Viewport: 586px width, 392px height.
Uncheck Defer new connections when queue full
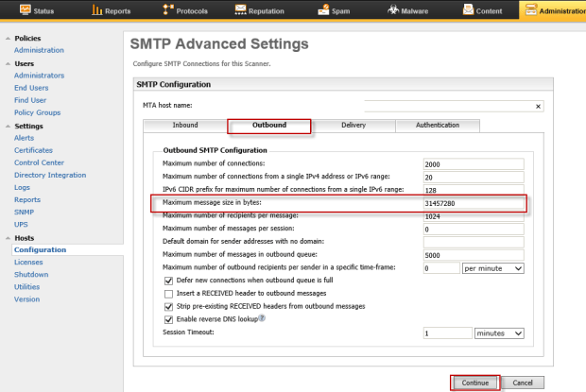click(x=169, y=281)
